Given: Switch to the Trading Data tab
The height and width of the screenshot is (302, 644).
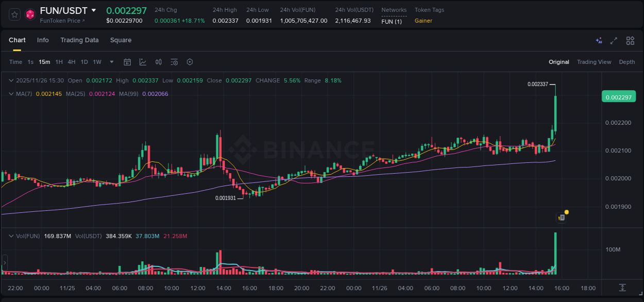Looking at the screenshot, I should [x=79, y=40].
